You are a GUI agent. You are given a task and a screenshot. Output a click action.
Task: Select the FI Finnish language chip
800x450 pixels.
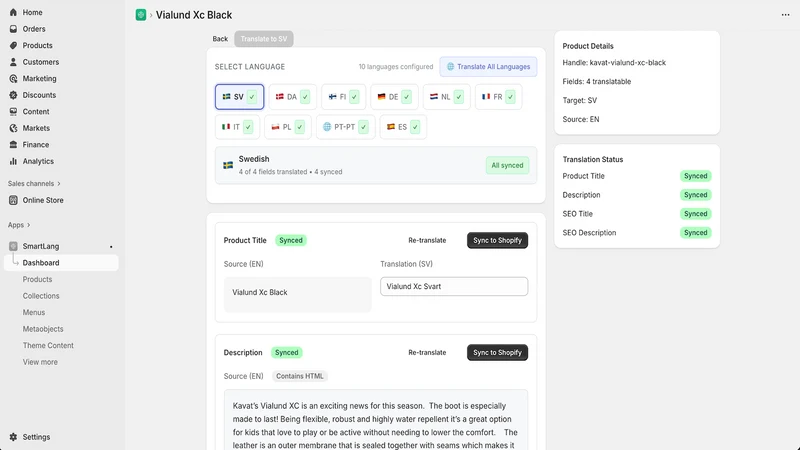coord(343,97)
